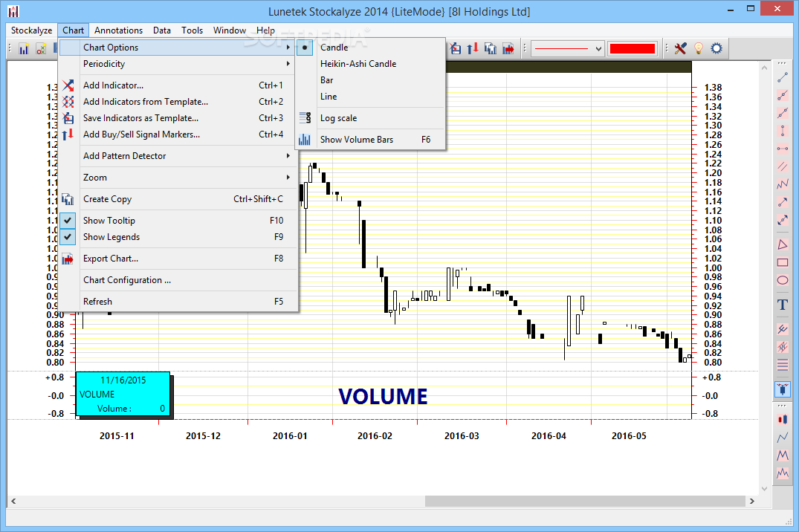Select the double-headed arrow tool

(x=782, y=220)
